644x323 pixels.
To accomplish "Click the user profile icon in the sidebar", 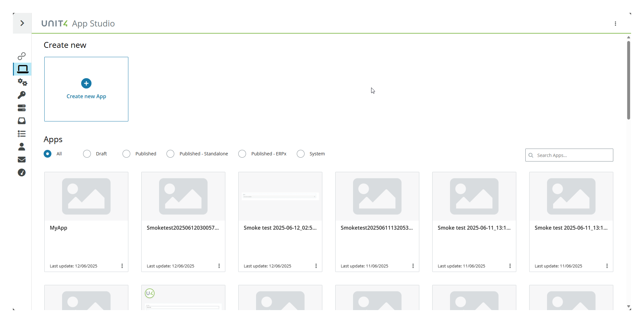I will [22, 147].
